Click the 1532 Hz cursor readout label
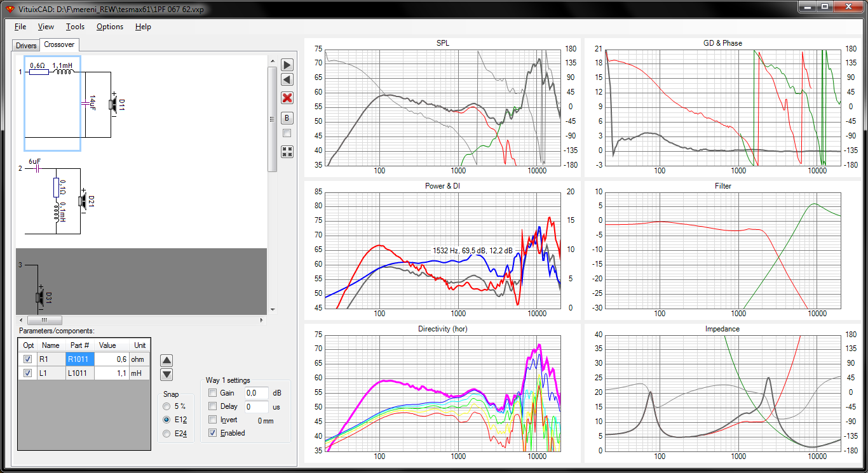This screenshot has width=868, height=473. pos(472,250)
